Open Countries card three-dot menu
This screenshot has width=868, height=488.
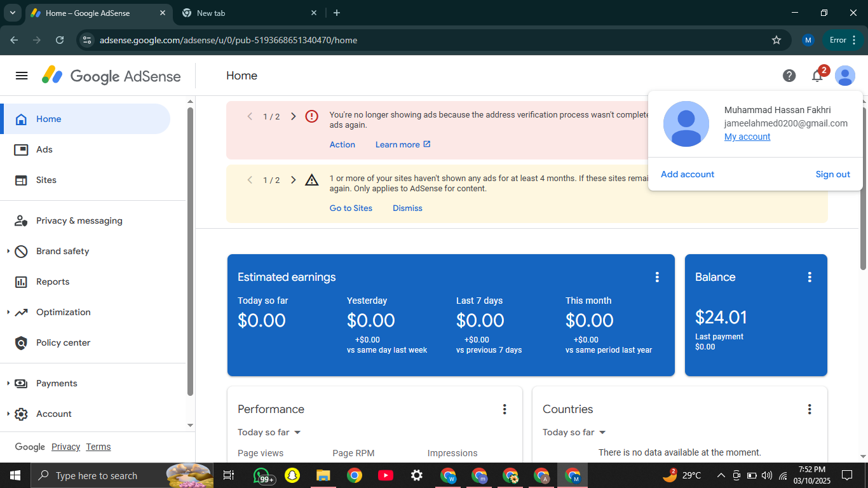click(810, 409)
